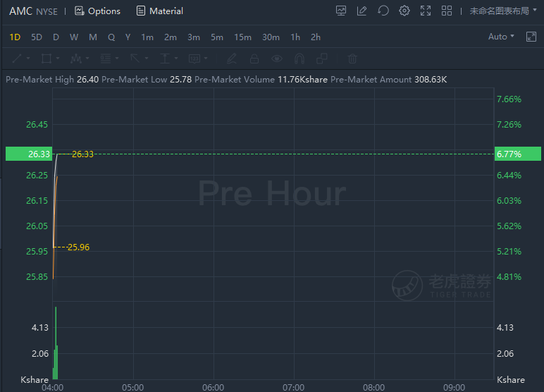This screenshot has width=544, height=392.
Task: Expand Fibonacci tool dropdown arrow
Action: (x=117, y=59)
